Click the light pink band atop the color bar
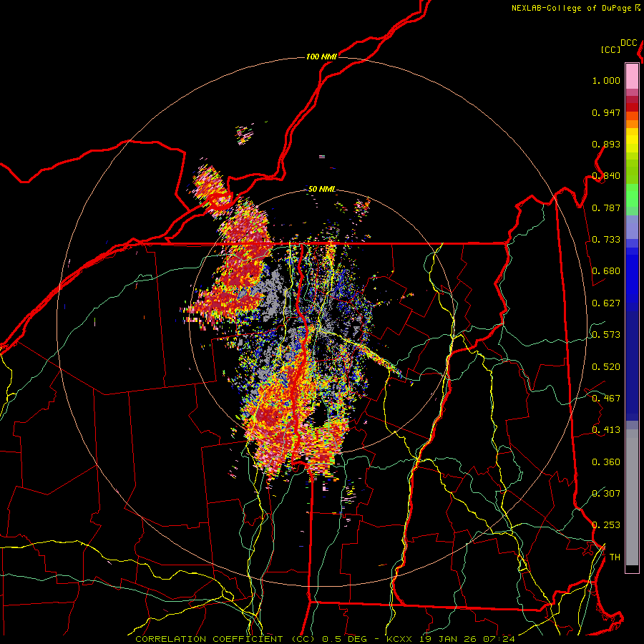 632,76
